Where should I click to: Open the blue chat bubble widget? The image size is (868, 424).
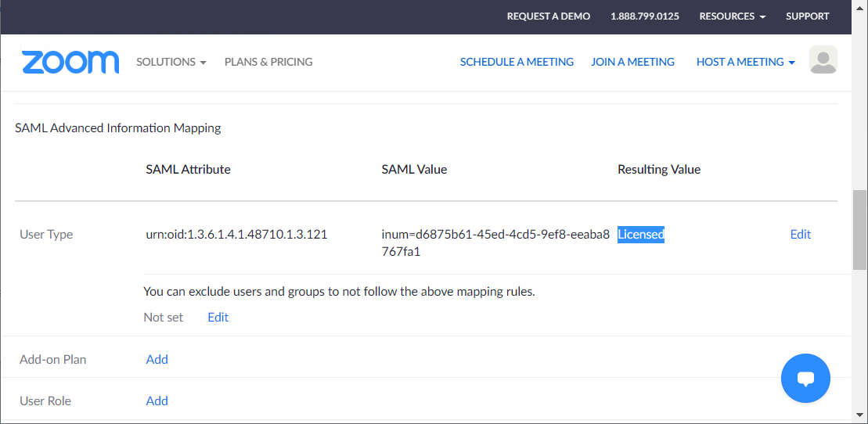805,379
